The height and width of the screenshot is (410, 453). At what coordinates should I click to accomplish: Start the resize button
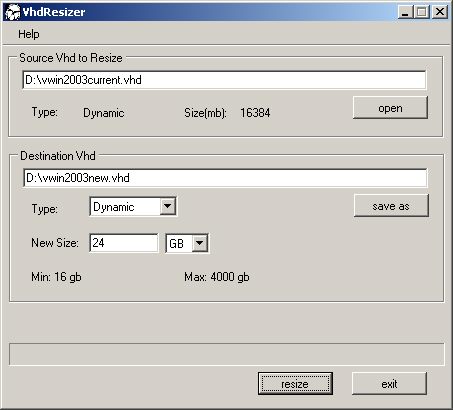(295, 384)
